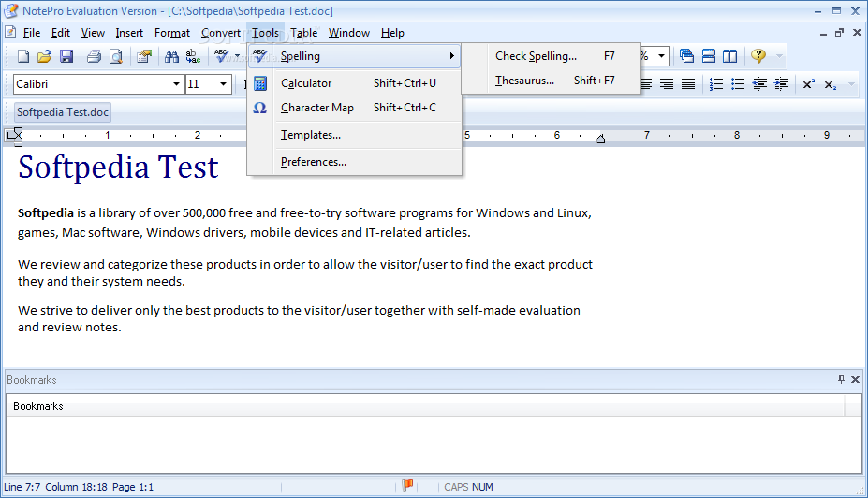Decrease the paragraph indent
This screenshot has width=868, height=498.
pyautogui.click(x=759, y=84)
